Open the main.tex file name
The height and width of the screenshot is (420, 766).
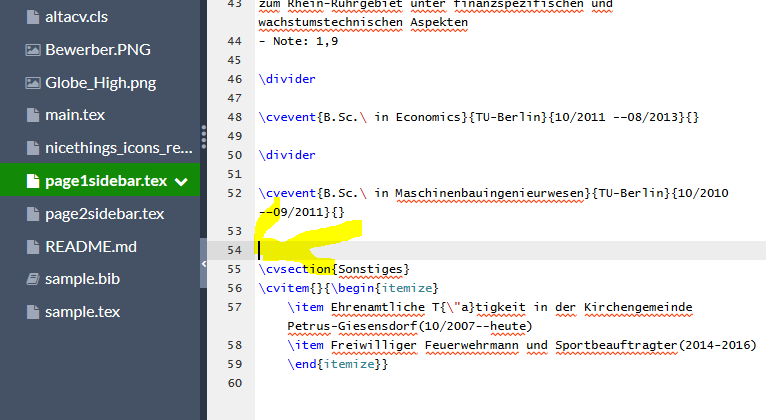(x=75, y=115)
